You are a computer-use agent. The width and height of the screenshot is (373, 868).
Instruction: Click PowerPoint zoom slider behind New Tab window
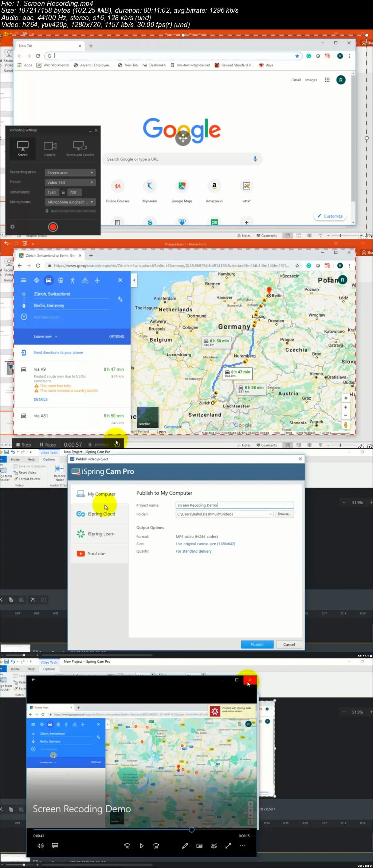[x=340, y=236]
